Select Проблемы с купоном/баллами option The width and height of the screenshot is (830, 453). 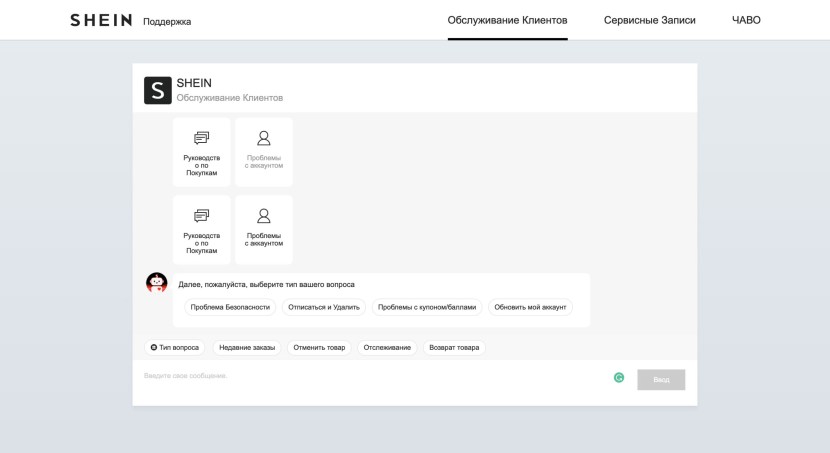(427, 307)
